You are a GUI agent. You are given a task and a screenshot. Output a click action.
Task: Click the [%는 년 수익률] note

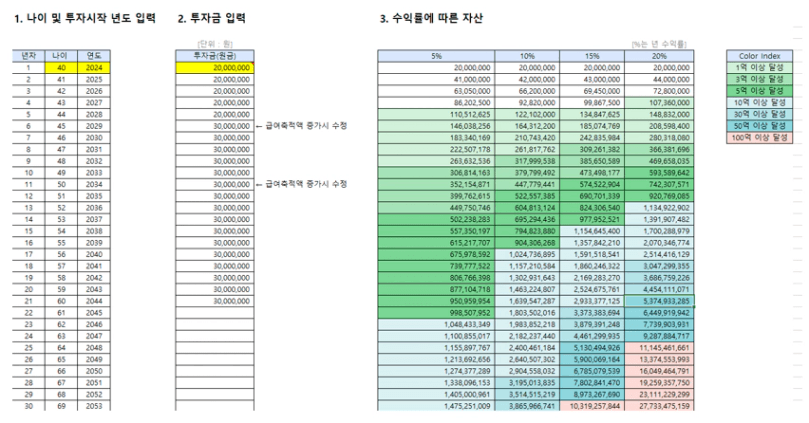click(659, 44)
